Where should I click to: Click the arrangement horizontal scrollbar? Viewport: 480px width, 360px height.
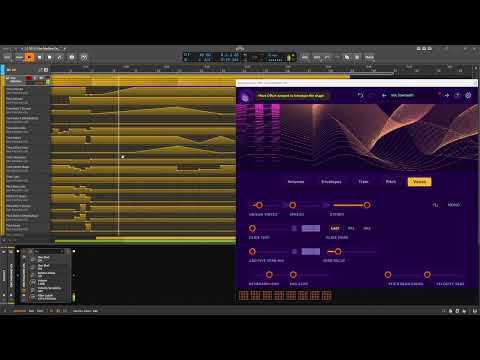145,240
